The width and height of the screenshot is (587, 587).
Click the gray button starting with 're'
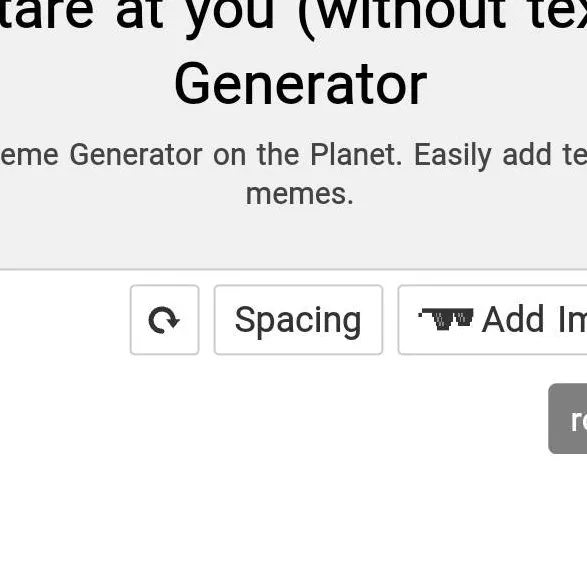(x=568, y=419)
